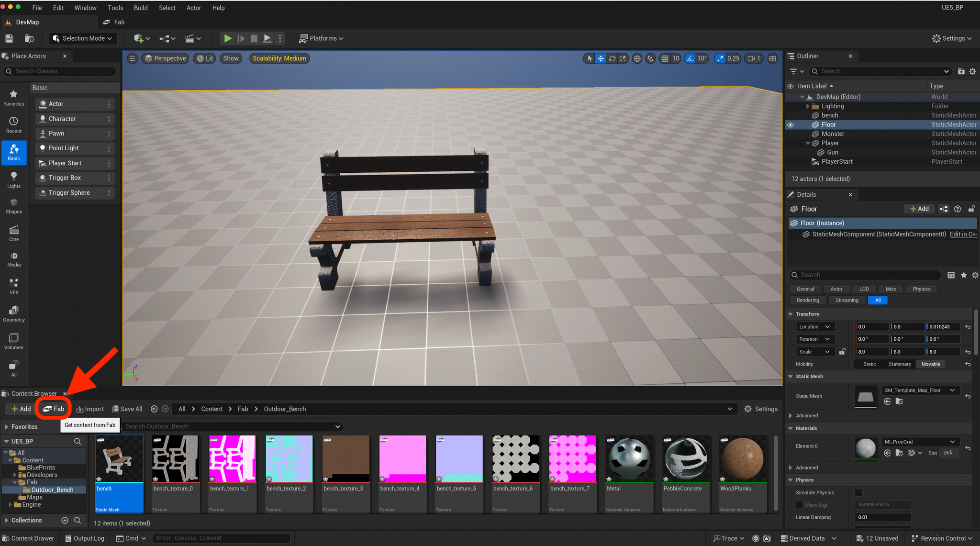Click Save All in Content Browser
980x546 pixels.
(127, 409)
